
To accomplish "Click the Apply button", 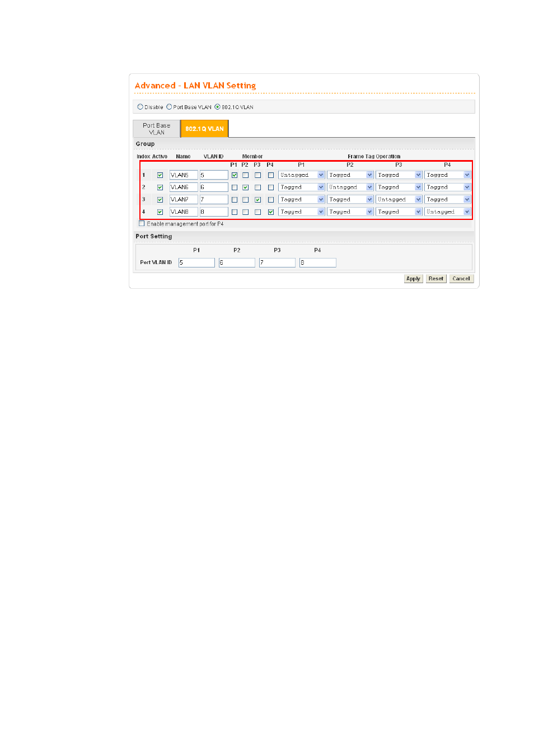I will tap(413, 279).
